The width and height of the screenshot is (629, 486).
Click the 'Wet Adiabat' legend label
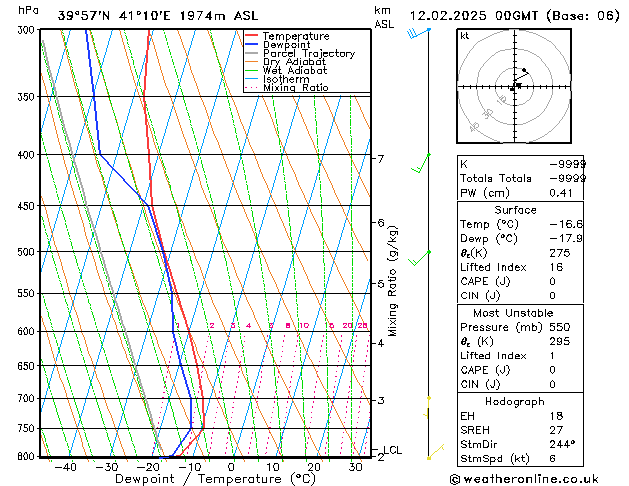[x=295, y=71]
